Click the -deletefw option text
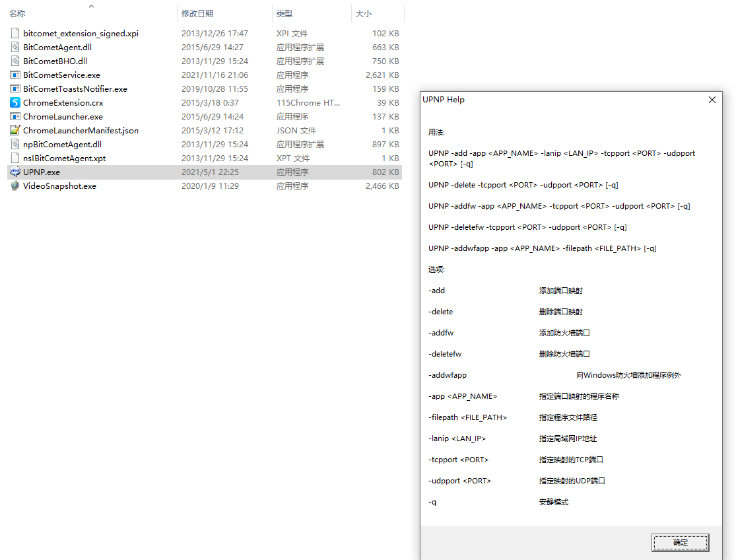Viewport: 736px width, 560px height. [445, 354]
